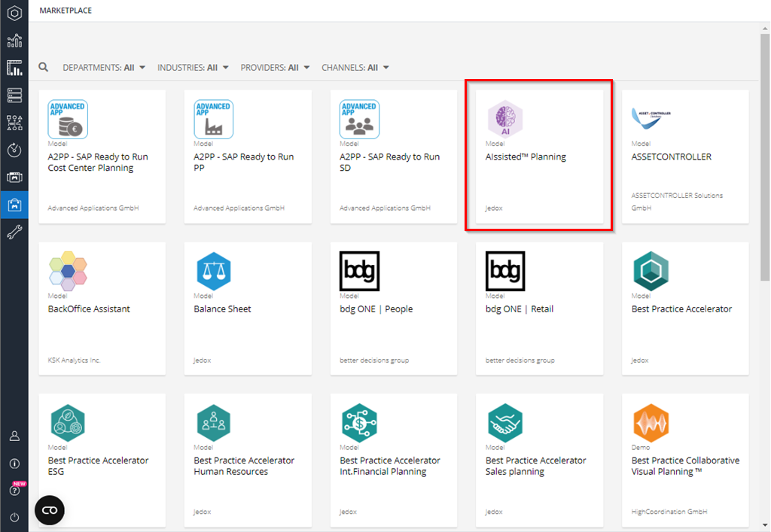Viewport: 771px width, 532px height.
Task: Click the org chart Human Resources icon
Action: [213, 423]
